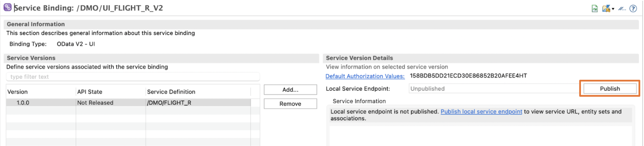Open the dropdown arrow beside the folder icon
This screenshot has width=644, height=146.
[x=613, y=9]
